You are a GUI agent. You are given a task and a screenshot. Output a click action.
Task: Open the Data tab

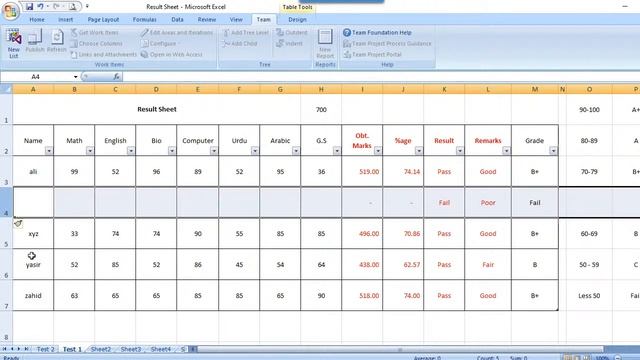click(x=177, y=19)
